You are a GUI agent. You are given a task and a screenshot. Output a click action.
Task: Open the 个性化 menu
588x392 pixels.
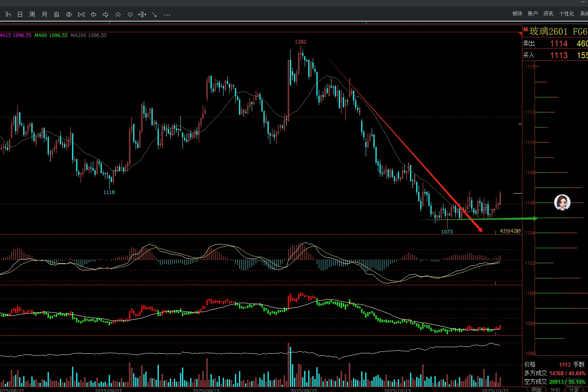point(566,13)
